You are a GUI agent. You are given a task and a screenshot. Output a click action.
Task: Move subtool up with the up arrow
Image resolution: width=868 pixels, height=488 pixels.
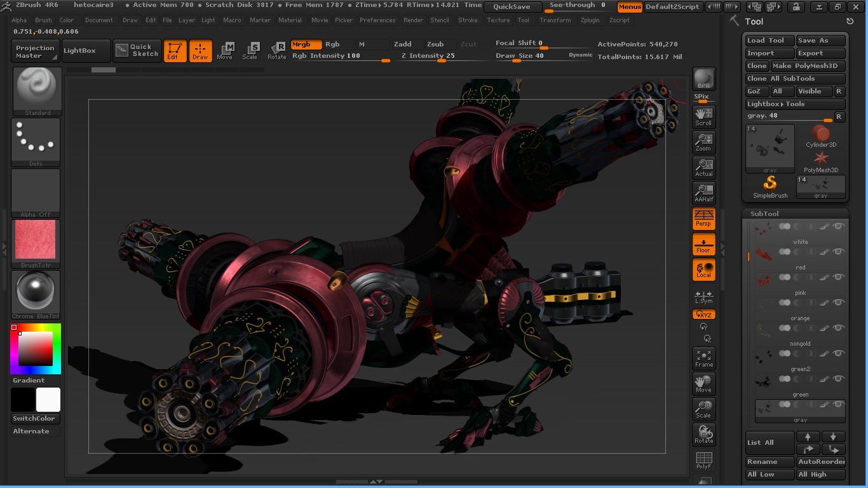tap(808, 437)
